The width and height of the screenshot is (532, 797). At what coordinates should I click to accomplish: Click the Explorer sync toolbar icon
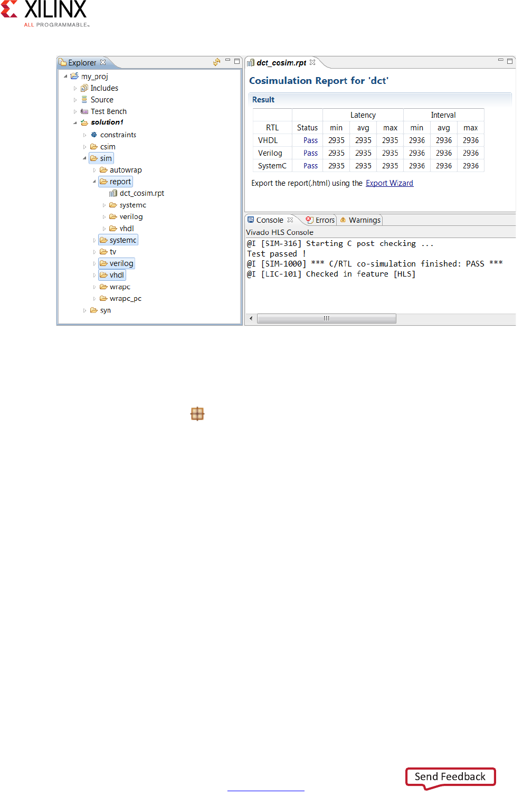[217, 62]
